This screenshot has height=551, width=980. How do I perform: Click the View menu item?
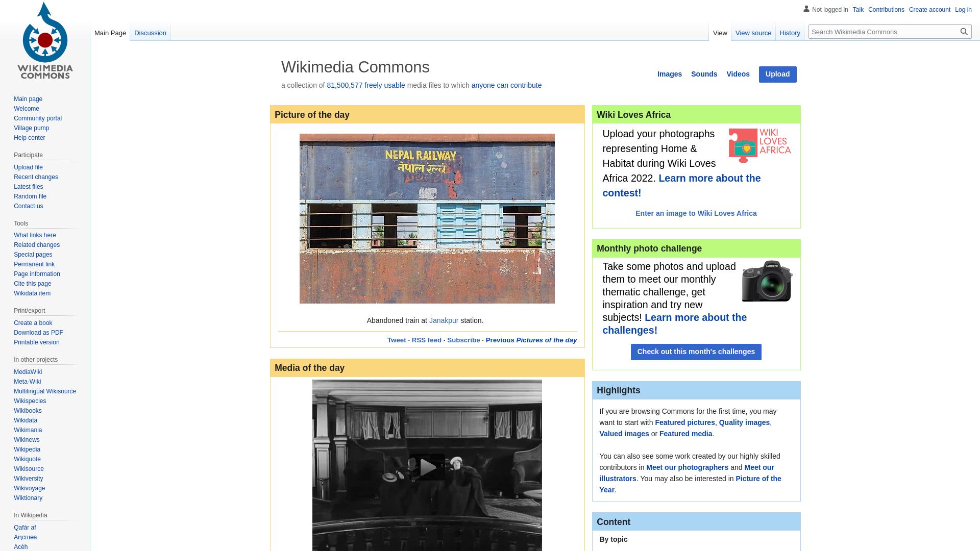[x=720, y=33]
